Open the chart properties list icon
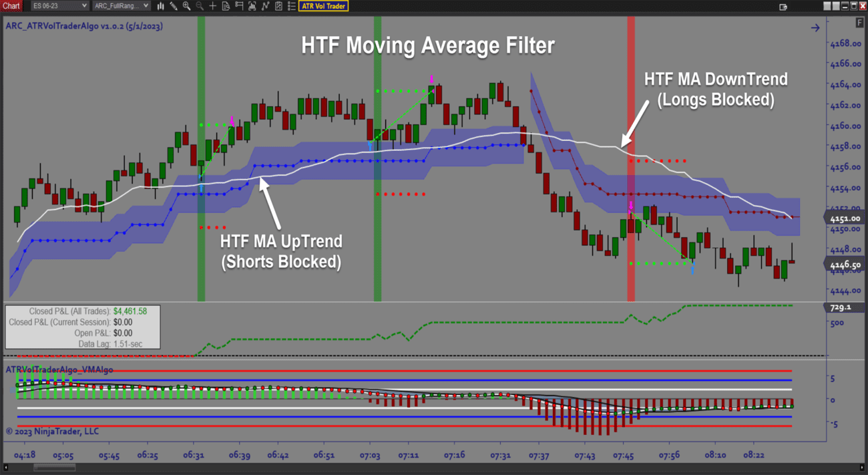Image resolution: width=868 pixels, height=475 pixels. pos(292,6)
